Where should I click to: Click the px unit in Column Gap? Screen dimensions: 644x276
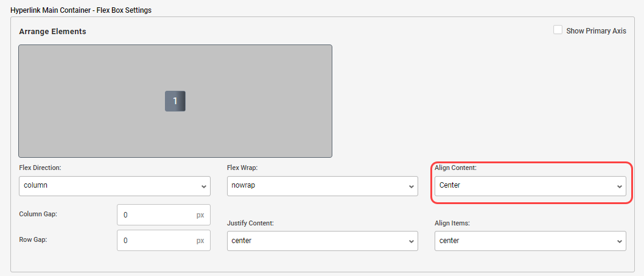(x=200, y=215)
